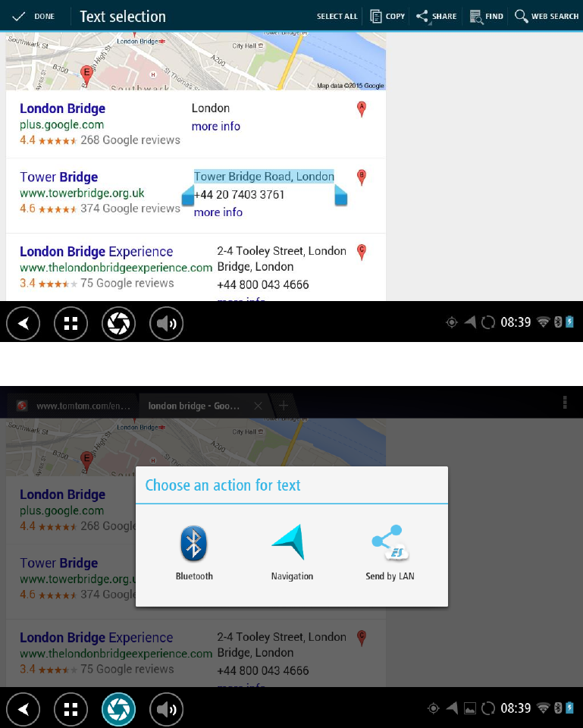Click map pin B beside Tower Bridge Road
Screen dimensions: 583x728
pyautogui.click(x=362, y=177)
